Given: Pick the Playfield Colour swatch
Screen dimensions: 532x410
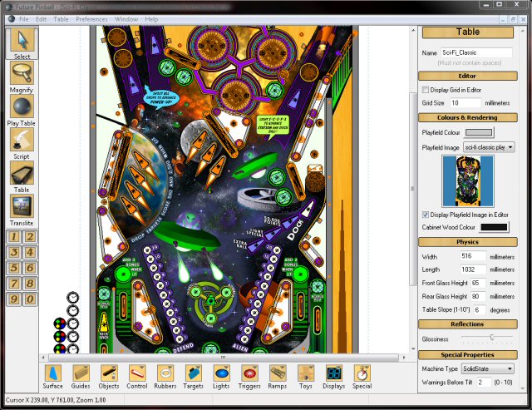Looking at the screenshot, I should 479,133.
